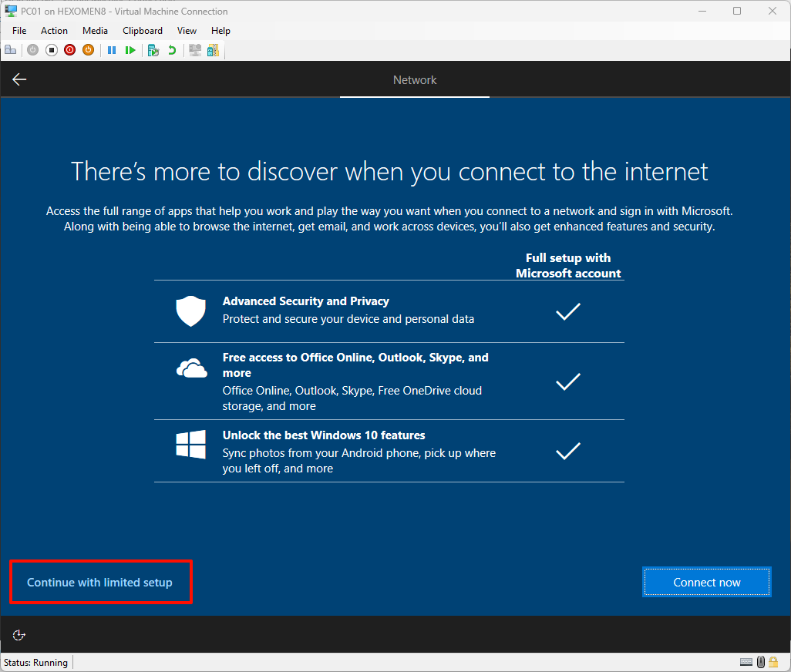Click the padlock icon in the status bar
Viewport: 791px width, 672px height.
coord(773,661)
